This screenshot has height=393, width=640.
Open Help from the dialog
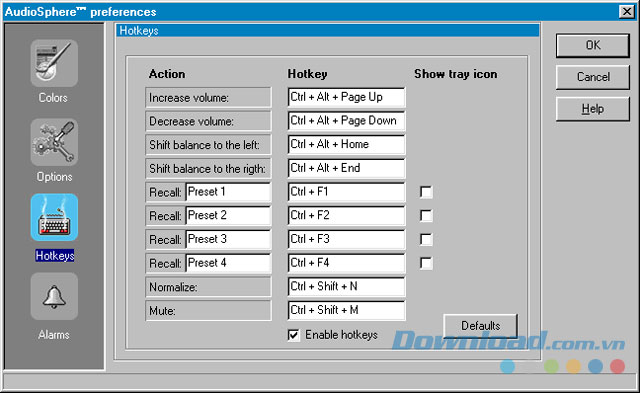pos(593,109)
